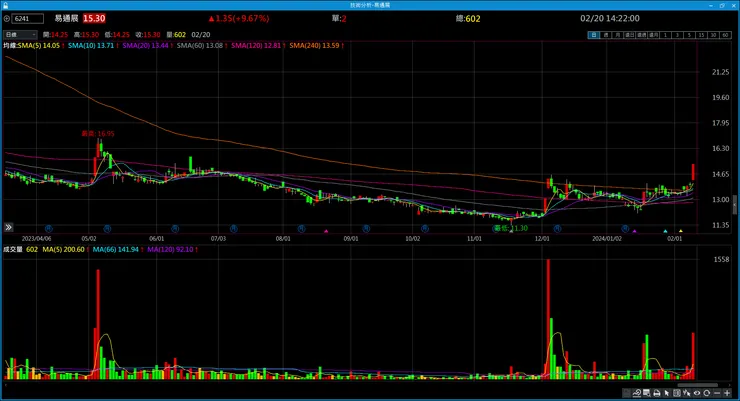This screenshot has width=740, height=401.
Task: Click the magenta triangle marker near 09/01
Action: point(326,231)
